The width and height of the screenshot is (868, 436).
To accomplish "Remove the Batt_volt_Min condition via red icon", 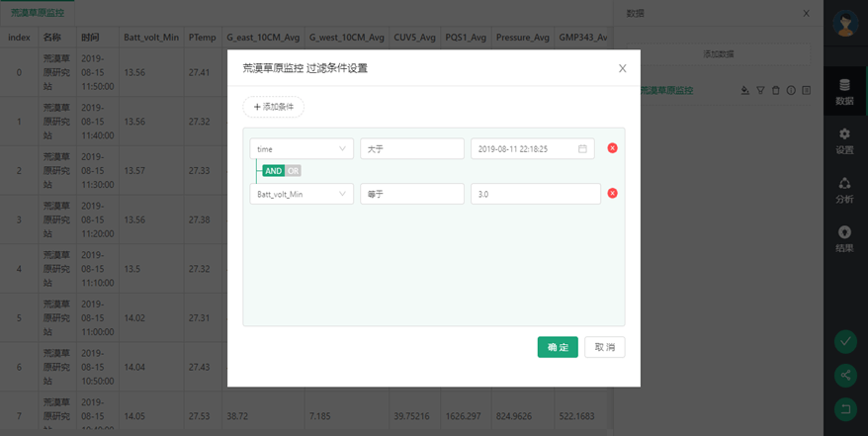I will point(612,194).
